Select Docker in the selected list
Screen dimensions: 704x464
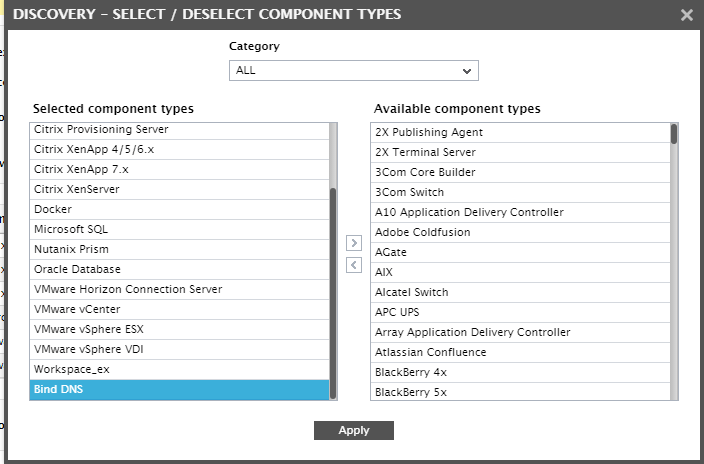click(x=179, y=209)
